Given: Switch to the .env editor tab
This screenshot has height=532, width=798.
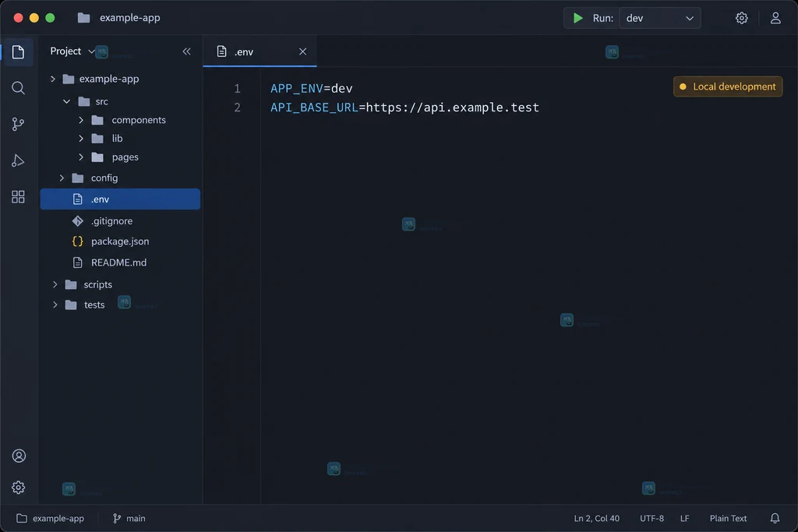Looking at the screenshot, I should coord(260,51).
